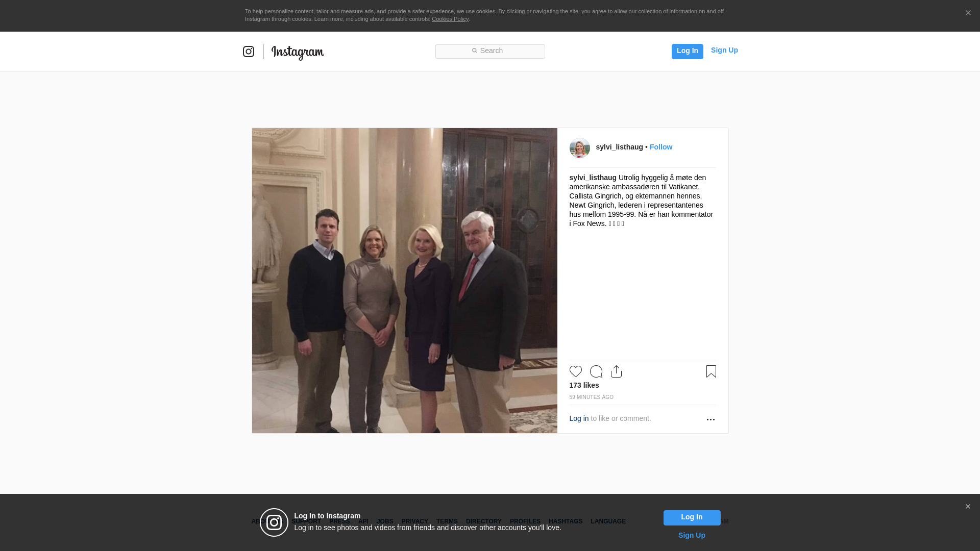Click the Instagram icon in bottom login banner

274,522
